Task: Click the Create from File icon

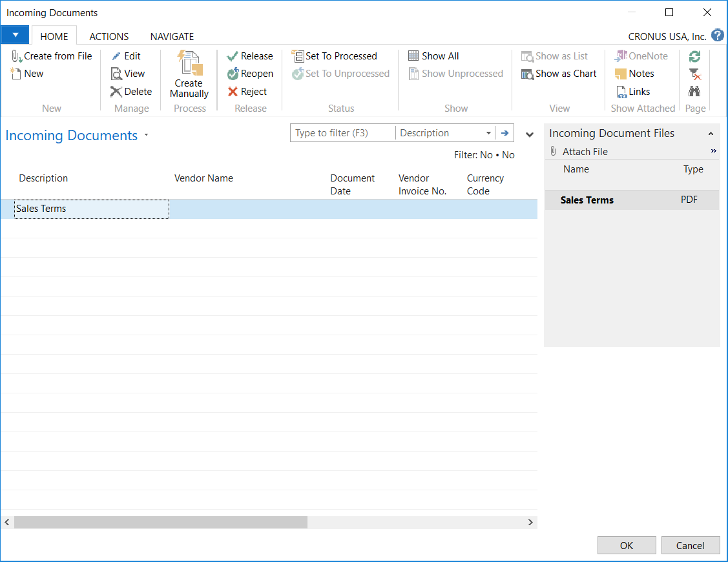Action: (17, 57)
